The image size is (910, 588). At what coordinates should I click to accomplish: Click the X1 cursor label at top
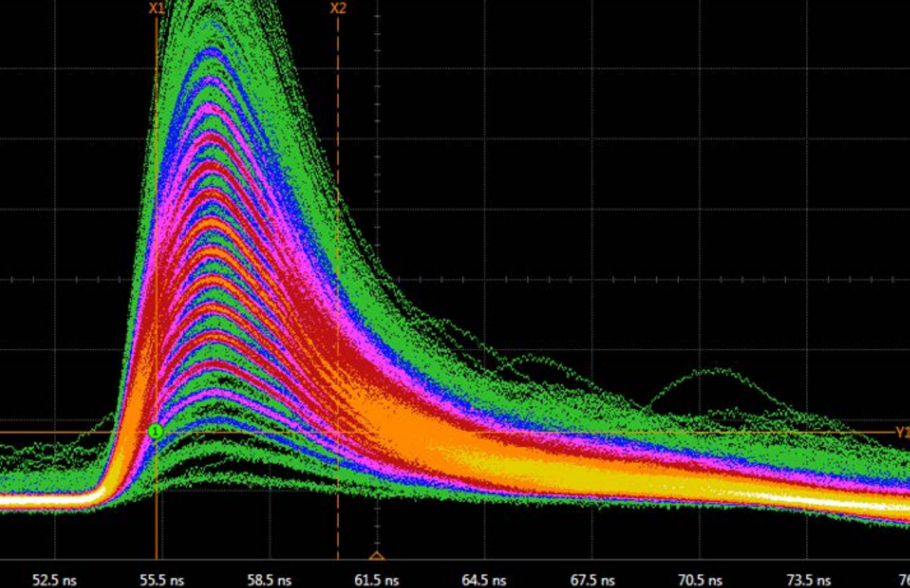(x=156, y=8)
